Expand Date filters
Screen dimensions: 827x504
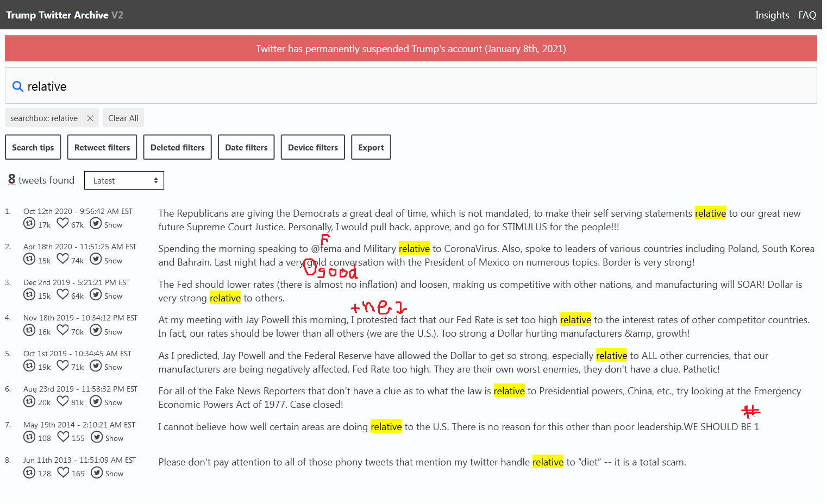246,147
